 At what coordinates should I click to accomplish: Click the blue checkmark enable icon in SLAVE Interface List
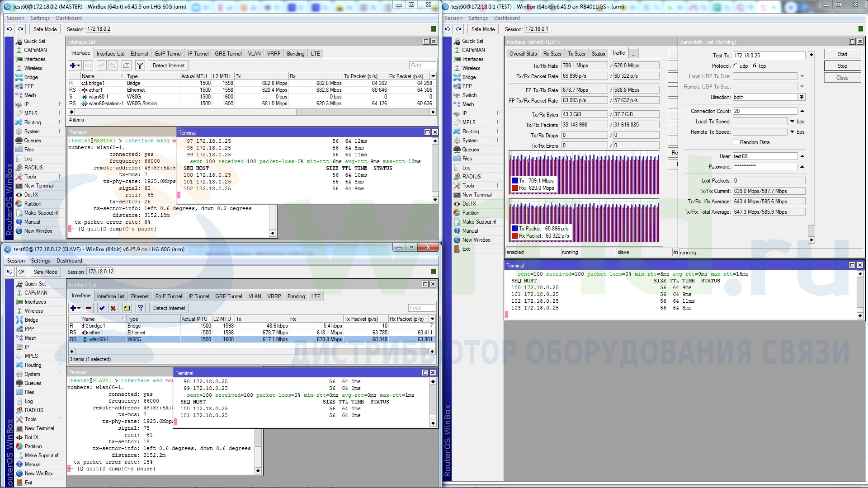click(102, 308)
